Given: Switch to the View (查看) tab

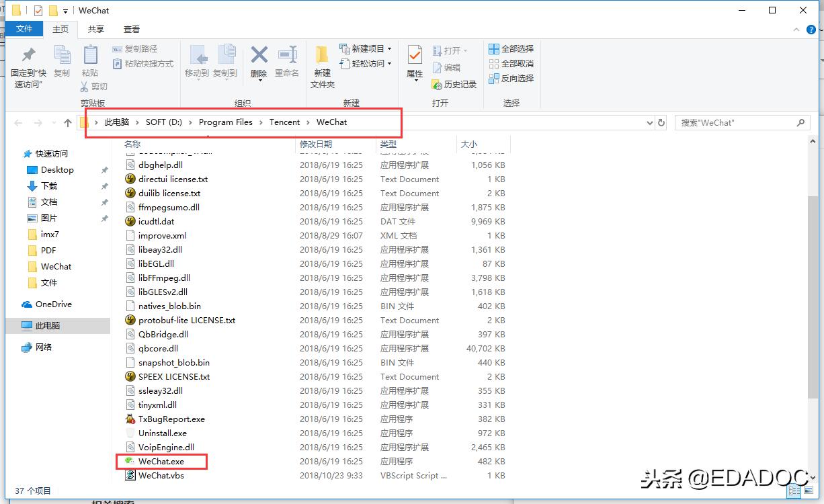Looking at the screenshot, I should tap(132, 29).
